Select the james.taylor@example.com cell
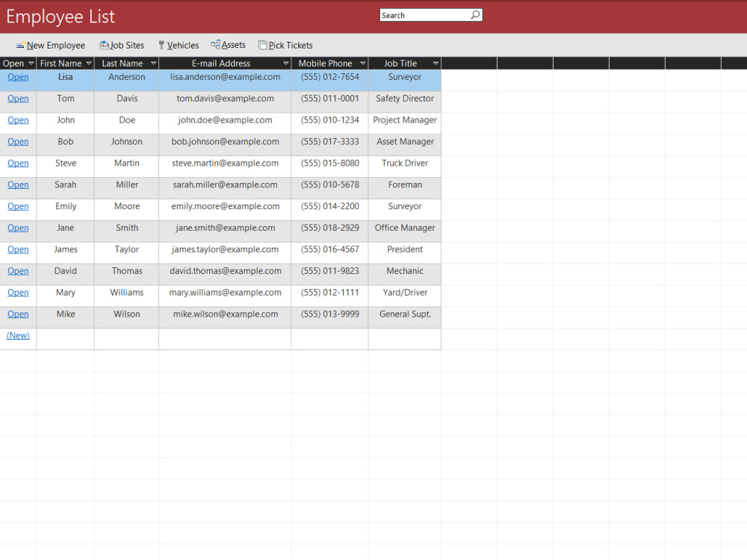Viewport: 747px width, 560px height. pos(225,253)
